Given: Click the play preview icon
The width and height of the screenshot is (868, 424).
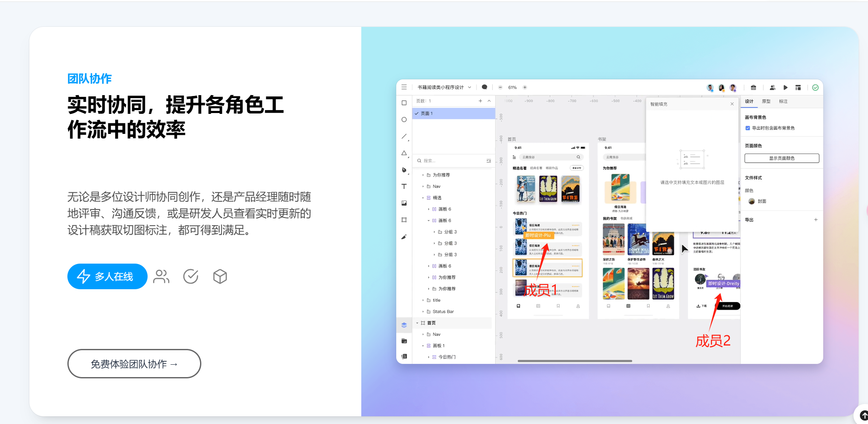Looking at the screenshot, I should coord(785,87).
